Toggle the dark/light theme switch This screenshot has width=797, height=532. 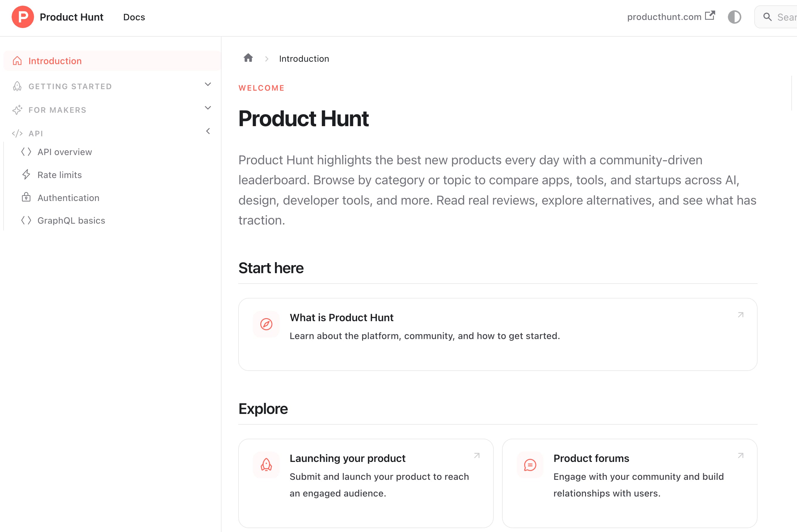click(x=735, y=17)
